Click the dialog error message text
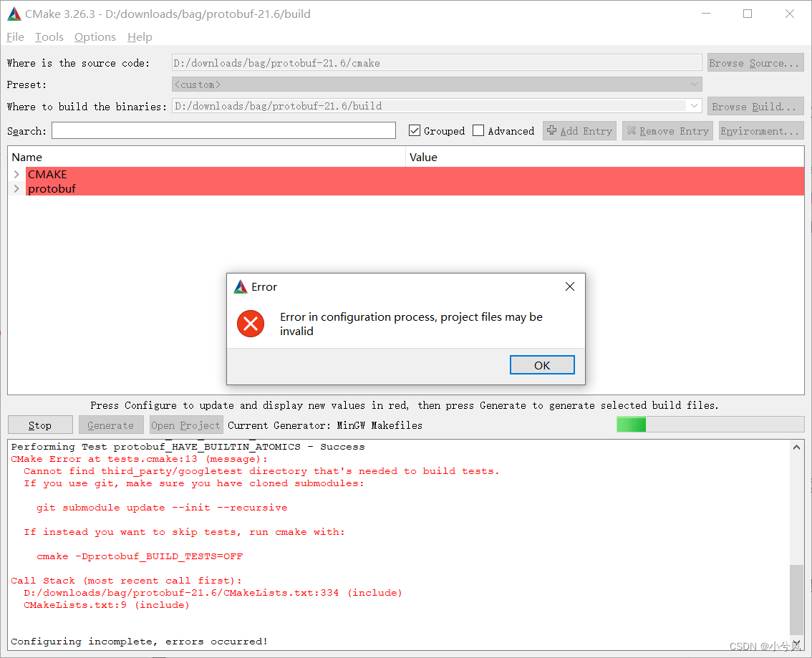 click(411, 324)
